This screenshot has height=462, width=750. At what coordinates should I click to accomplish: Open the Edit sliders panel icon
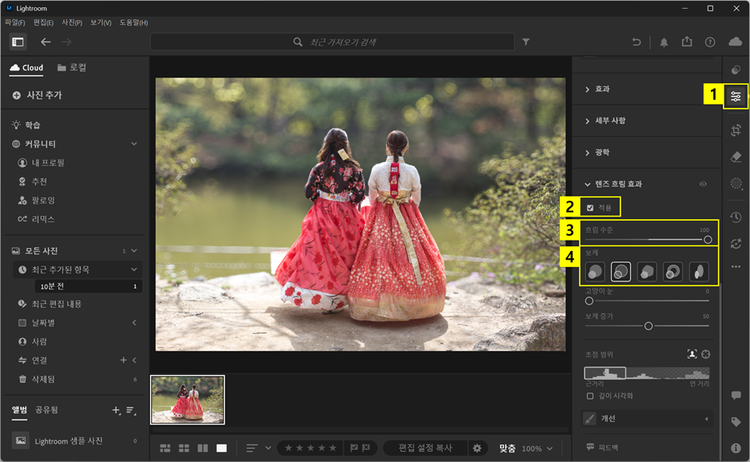(736, 97)
